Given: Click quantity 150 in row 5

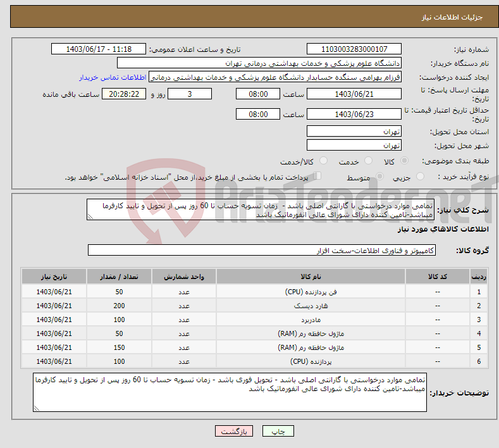Looking at the screenshot, I should point(119,347).
